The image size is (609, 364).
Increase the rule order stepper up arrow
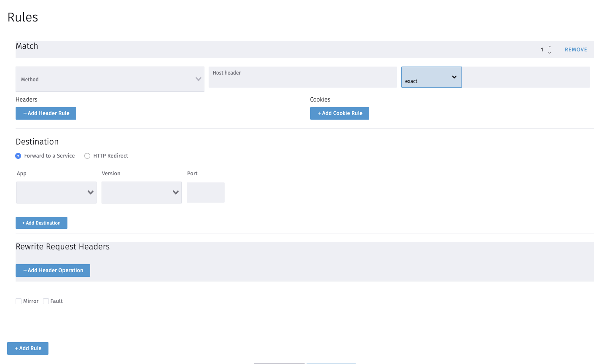[550, 47]
